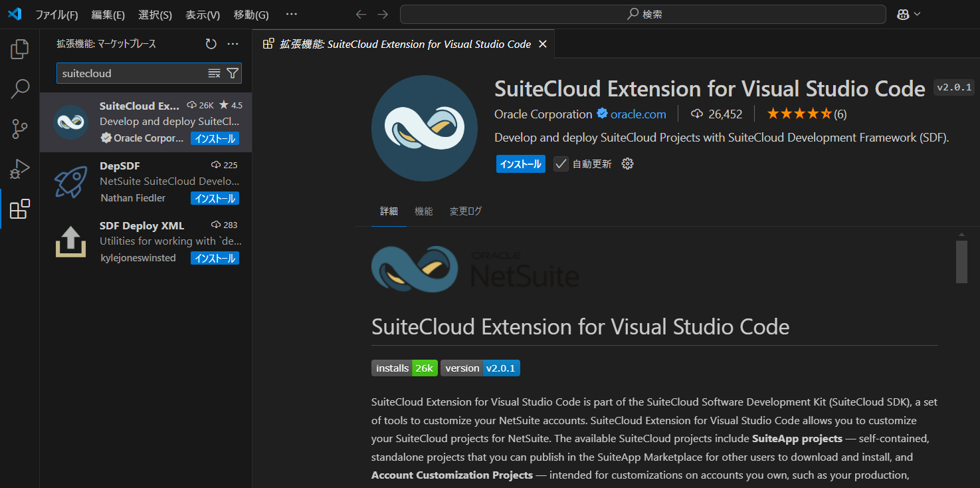Click the 拡張機能: マーケットプレース panel title
Viewport: 980px width, 488px height.
tap(106, 44)
